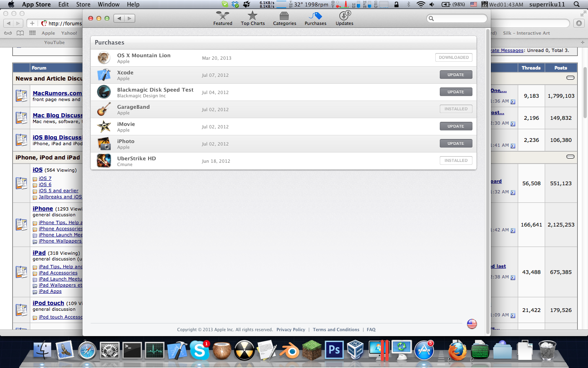Select the Purchases tab

[315, 18]
